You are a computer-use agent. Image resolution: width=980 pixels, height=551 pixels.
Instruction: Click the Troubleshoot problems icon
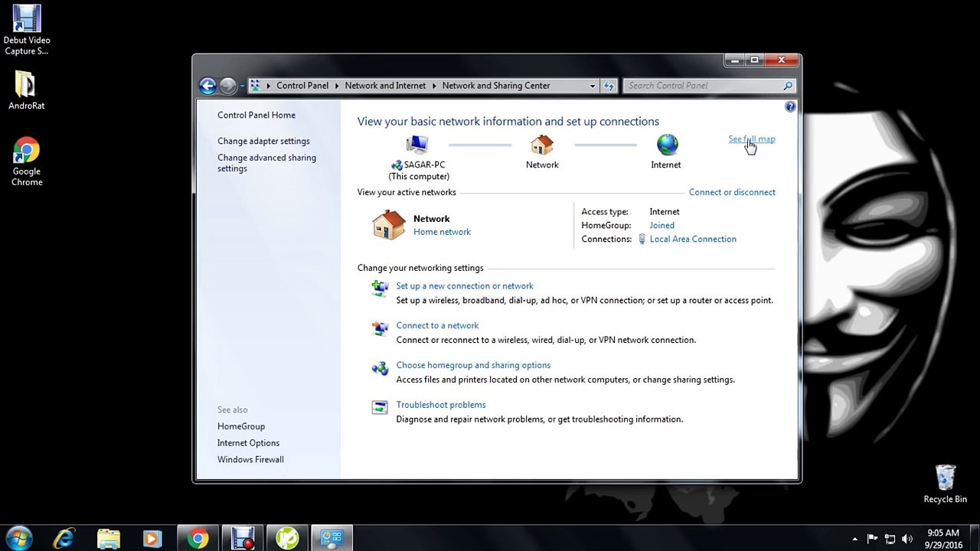380,407
